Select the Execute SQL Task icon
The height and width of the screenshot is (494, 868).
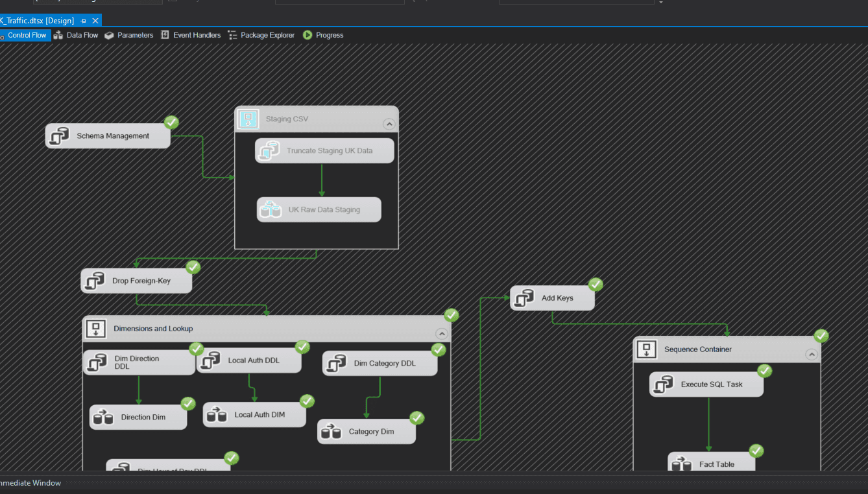[x=664, y=384]
